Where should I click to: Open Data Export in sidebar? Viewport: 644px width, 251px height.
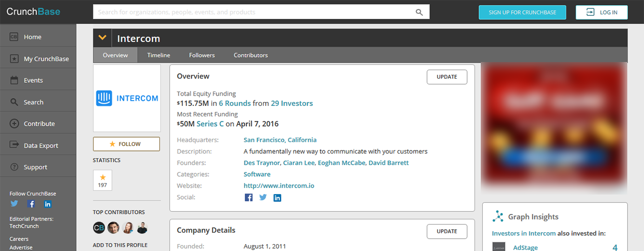41,146
